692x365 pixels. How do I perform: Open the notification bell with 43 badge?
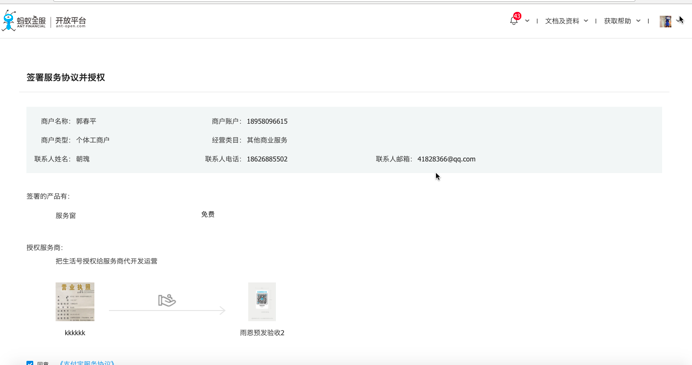(x=514, y=20)
